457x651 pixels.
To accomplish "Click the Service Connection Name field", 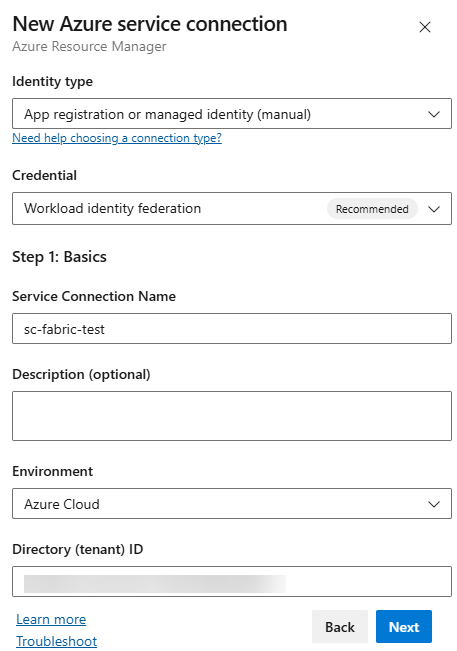I will (x=232, y=328).
